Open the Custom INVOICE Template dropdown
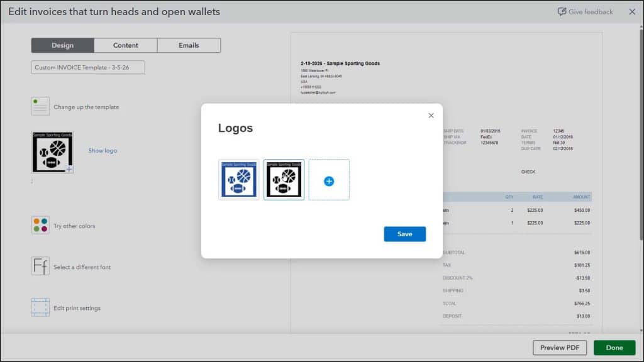 click(x=87, y=67)
